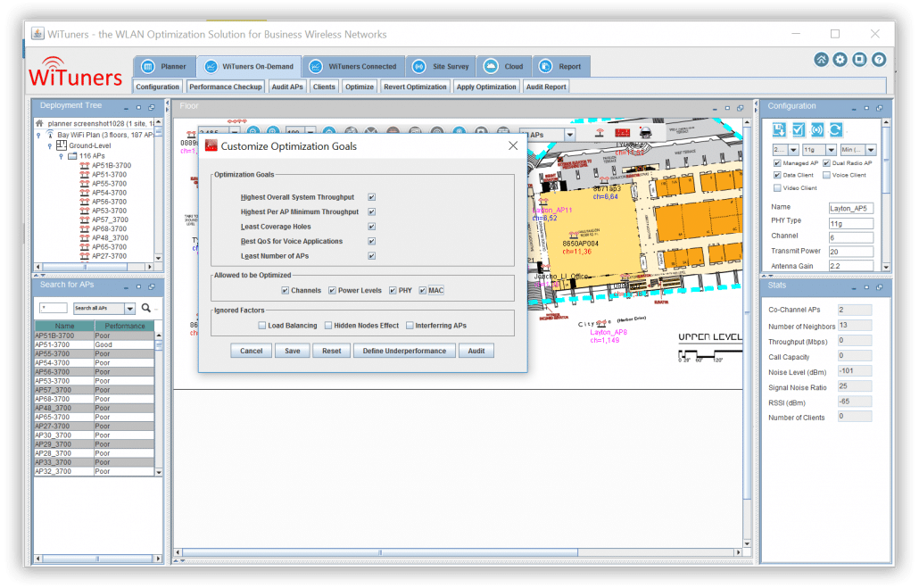Minimize the Configuration panel
Image resolution: width=919 pixels, height=588 pixels.
(x=854, y=109)
